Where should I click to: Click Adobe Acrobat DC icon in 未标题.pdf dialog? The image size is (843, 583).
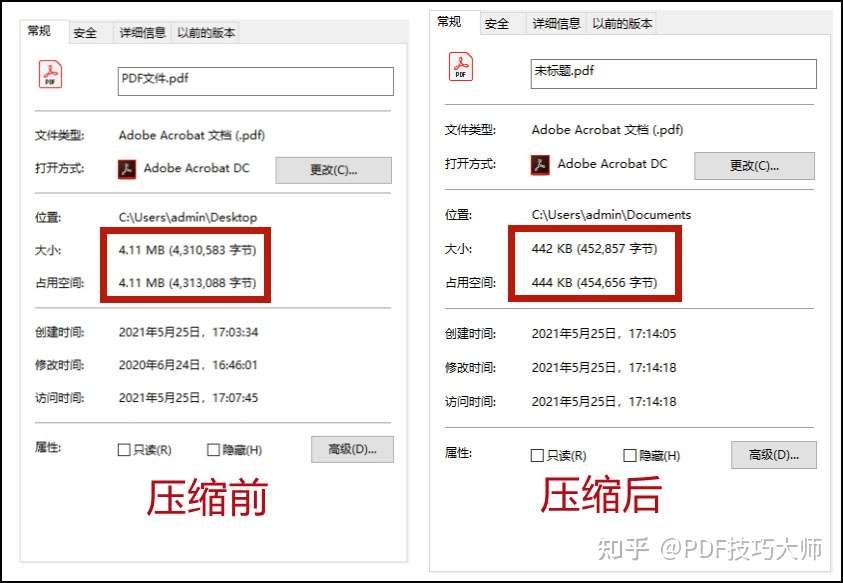(540, 165)
